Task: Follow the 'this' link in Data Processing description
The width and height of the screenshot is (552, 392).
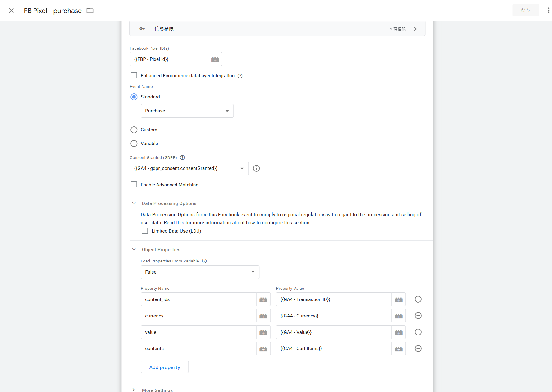Action: (180, 223)
